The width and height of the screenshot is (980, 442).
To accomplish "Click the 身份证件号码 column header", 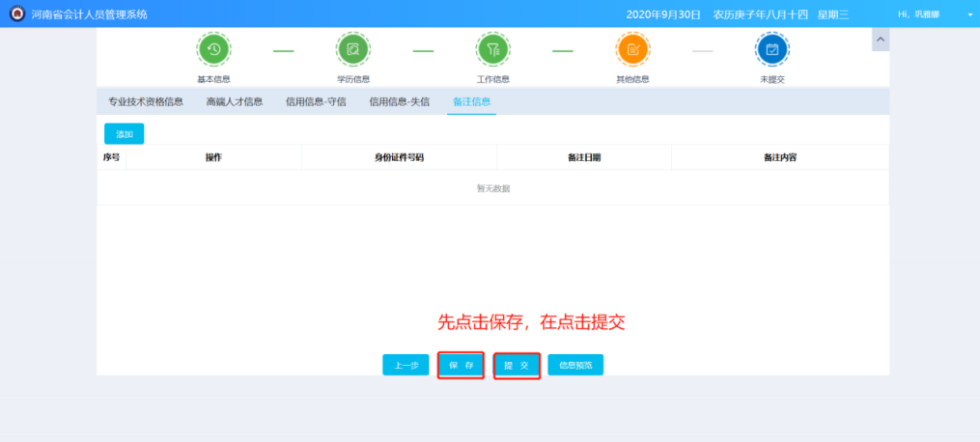I will coord(399,157).
